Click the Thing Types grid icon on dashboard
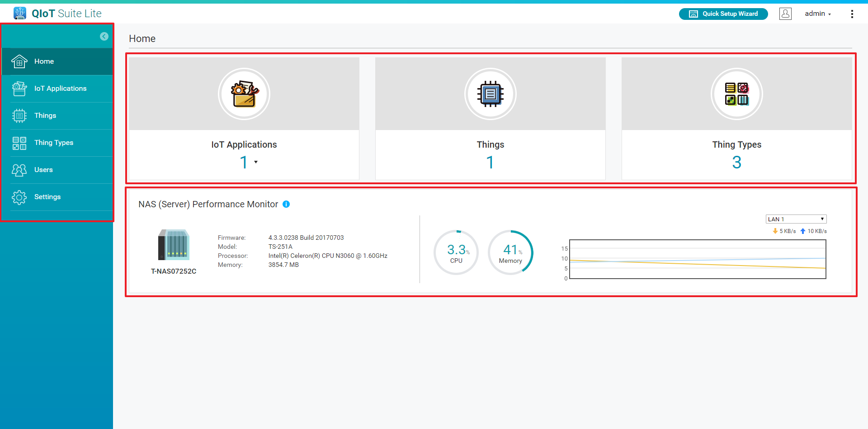 tap(736, 94)
